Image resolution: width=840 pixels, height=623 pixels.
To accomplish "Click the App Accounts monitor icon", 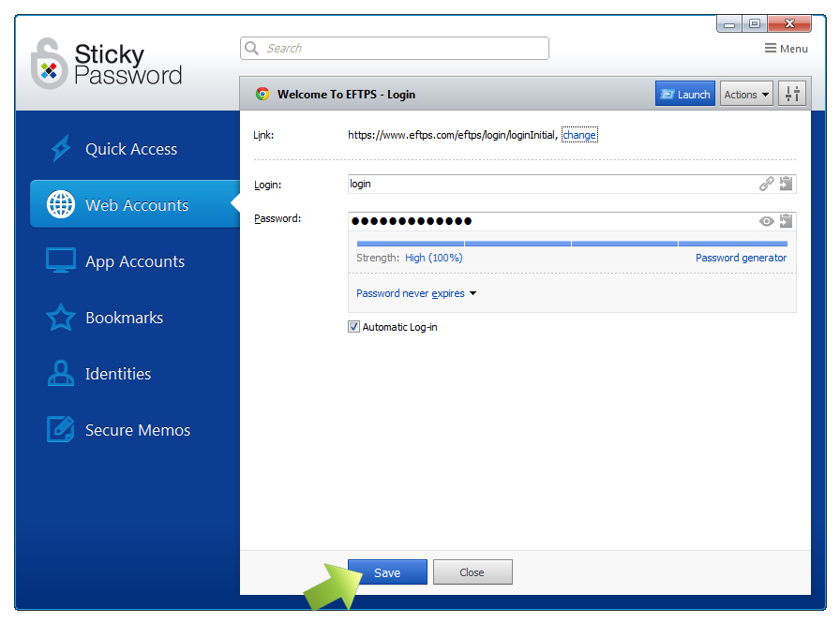I will 61,260.
